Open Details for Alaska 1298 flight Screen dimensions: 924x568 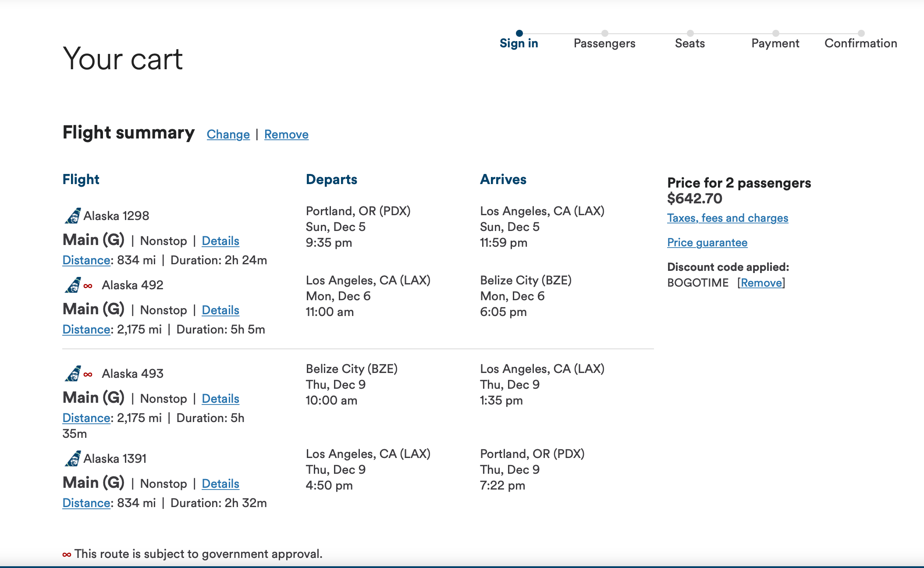pos(220,241)
